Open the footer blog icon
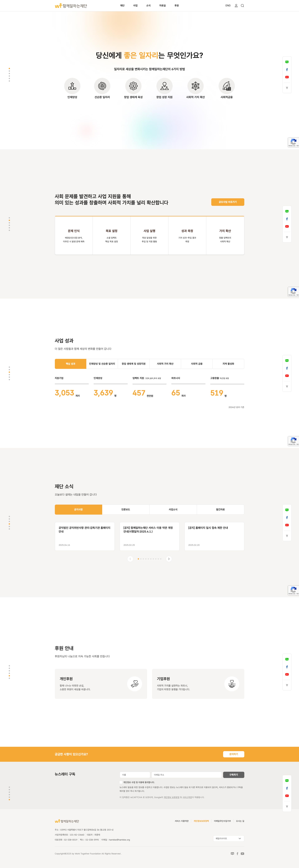This screenshot has width=299, height=868. click(232, 853)
